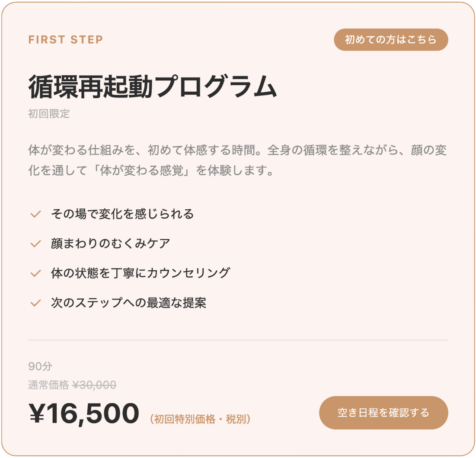Select the 顔まわりのむくみケア feature text
The height and width of the screenshot is (458, 476).
point(111,243)
